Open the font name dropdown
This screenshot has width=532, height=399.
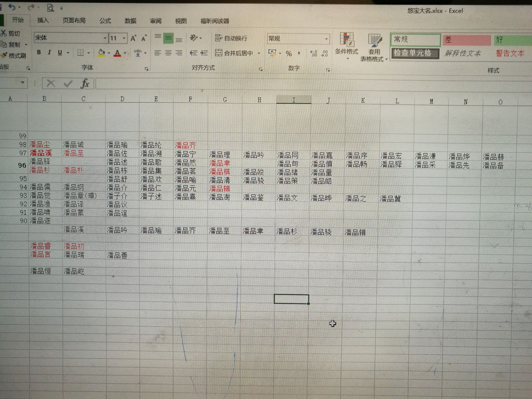(105, 38)
